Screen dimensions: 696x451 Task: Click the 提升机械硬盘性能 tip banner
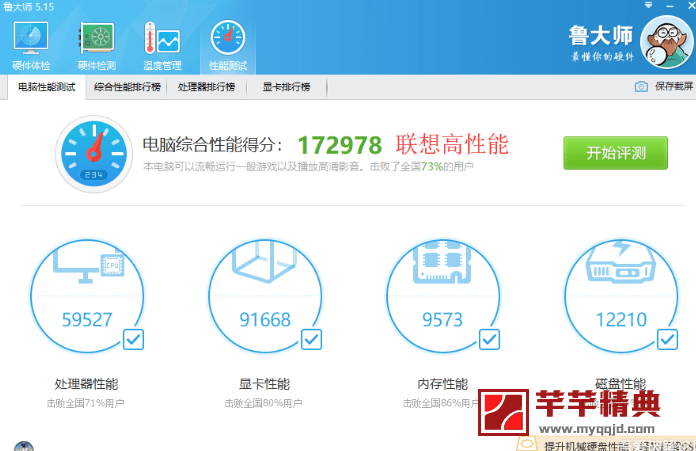point(606,445)
